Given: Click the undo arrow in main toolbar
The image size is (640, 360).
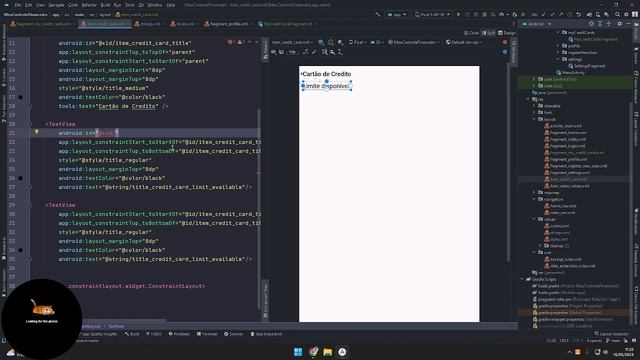Looking at the screenshot, I should point(578,14).
